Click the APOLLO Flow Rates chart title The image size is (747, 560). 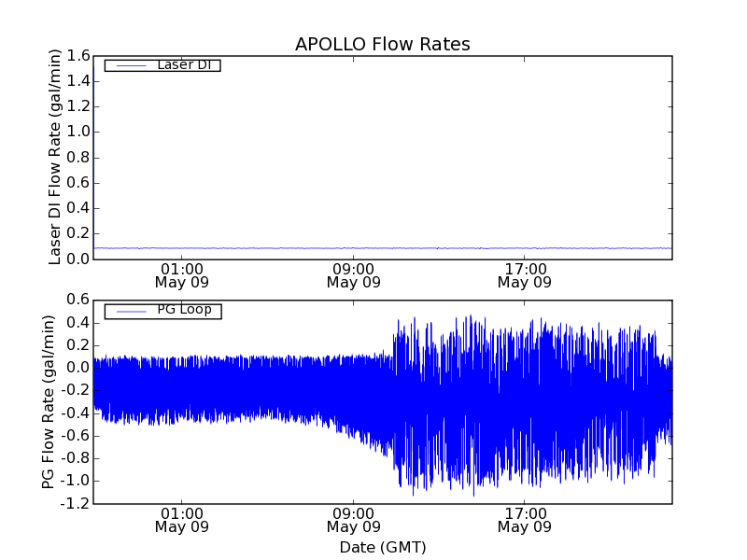click(382, 45)
